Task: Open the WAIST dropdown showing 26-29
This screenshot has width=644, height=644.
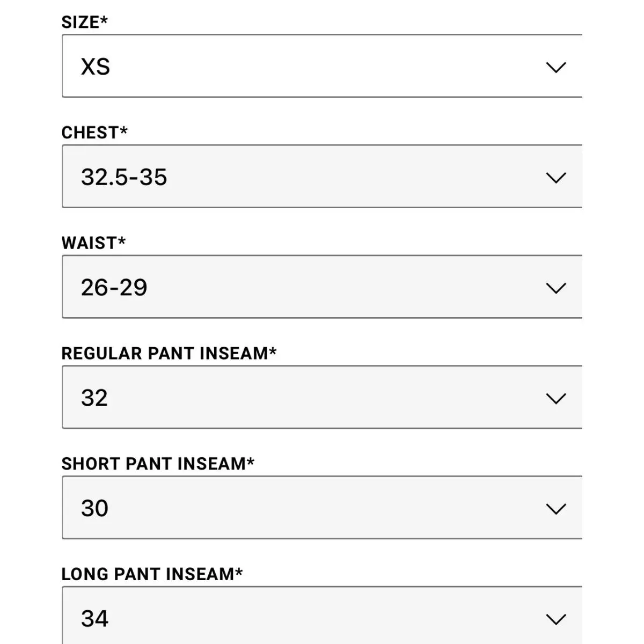Action: pyautogui.click(x=322, y=287)
